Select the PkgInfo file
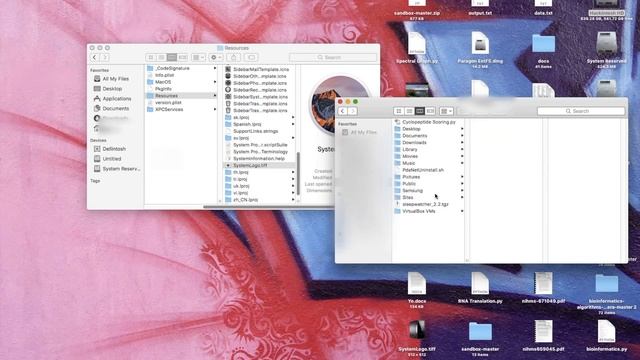 click(163, 89)
